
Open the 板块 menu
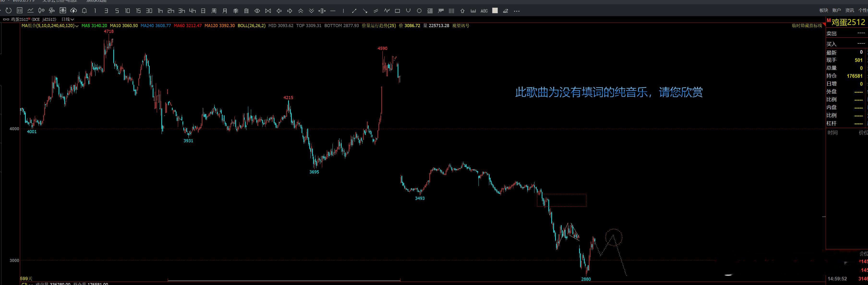(x=824, y=10)
